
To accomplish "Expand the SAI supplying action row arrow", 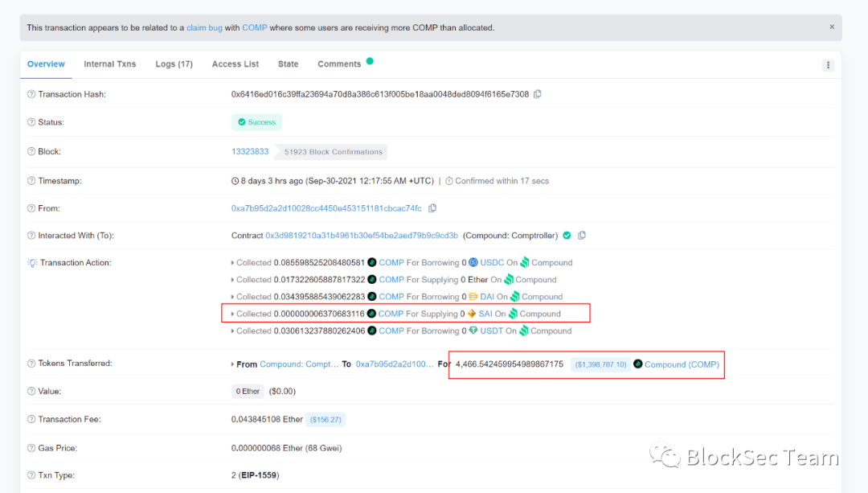I will (x=232, y=314).
